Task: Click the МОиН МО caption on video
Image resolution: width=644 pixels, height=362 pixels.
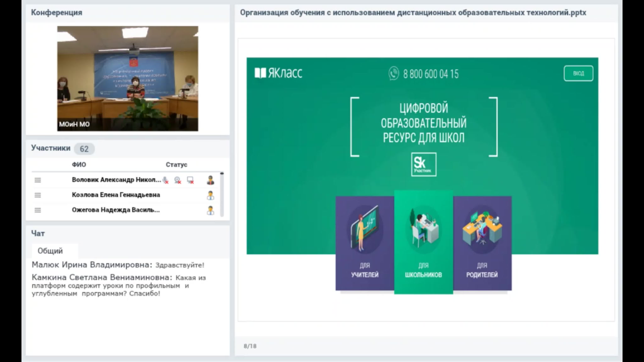Action: 74,124
